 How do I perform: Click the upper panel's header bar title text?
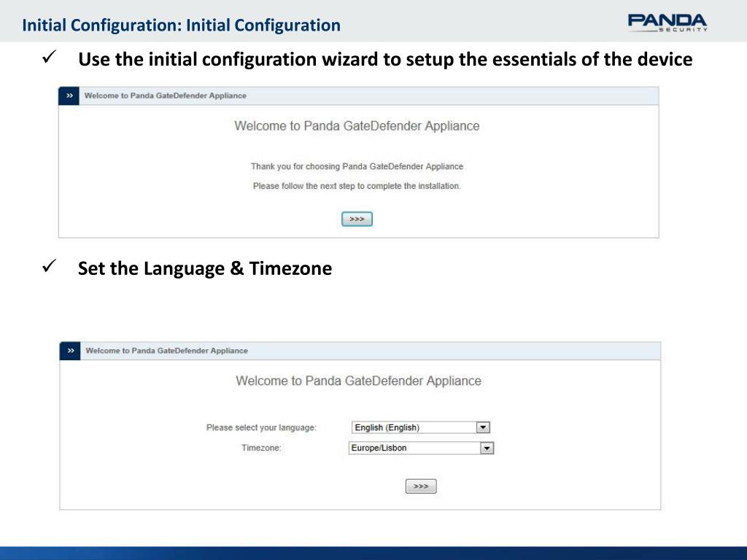(166, 96)
